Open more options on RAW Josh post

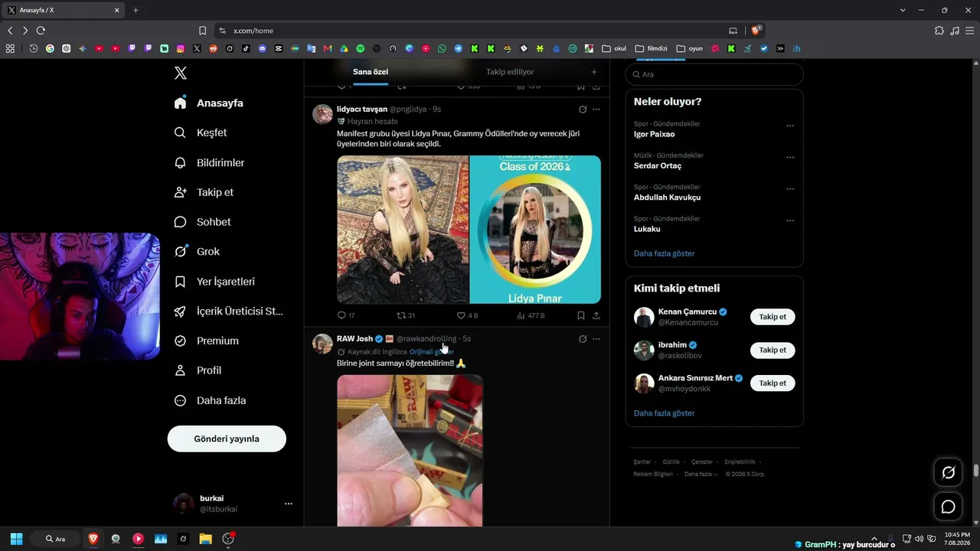tap(596, 339)
